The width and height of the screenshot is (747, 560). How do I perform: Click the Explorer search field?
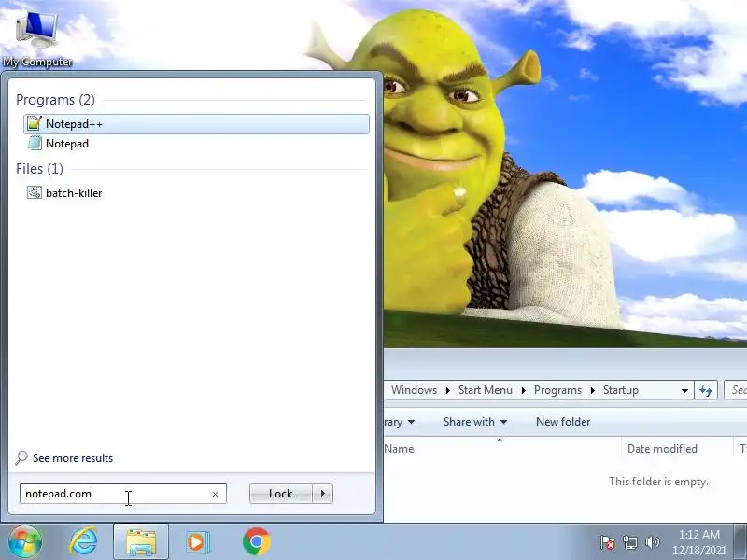pos(736,390)
